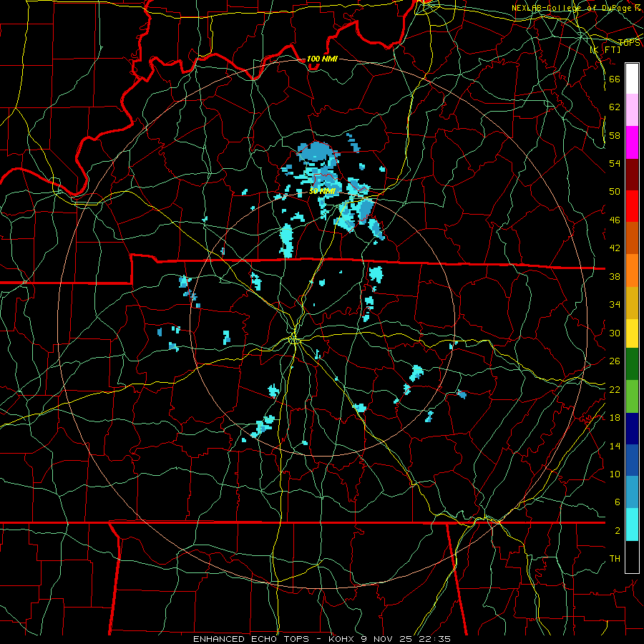
Task: Click the '6' legend value
Action: coord(617,502)
